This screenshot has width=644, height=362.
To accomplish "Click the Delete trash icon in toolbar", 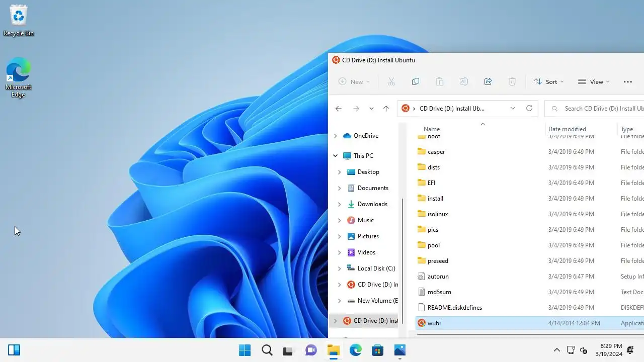I will (x=512, y=81).
